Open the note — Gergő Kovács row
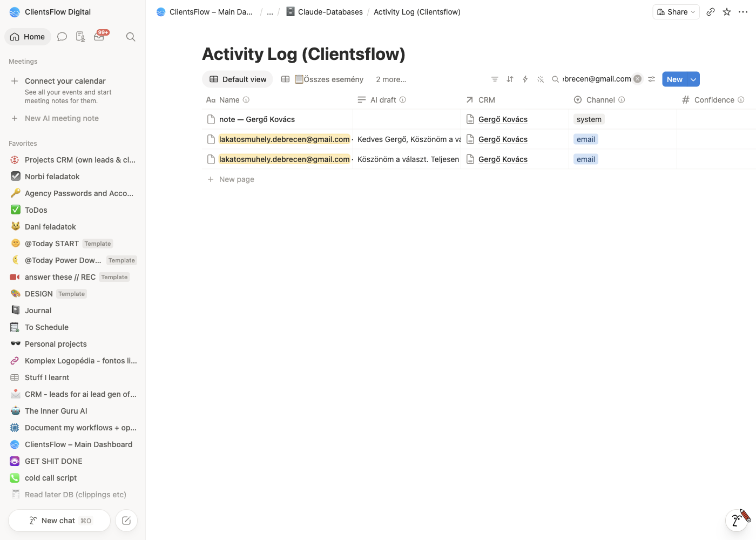This screenshot has width=756, height=540. pos(257,119)
